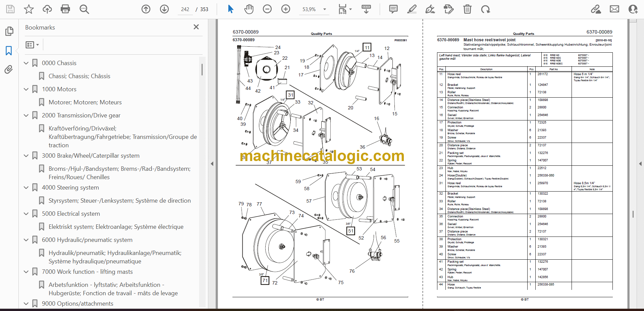Image resolution: width=644 pixels, height=311 pixels.
Task: Close the Bookmarks panel
Action: click(x=196, y=27)
